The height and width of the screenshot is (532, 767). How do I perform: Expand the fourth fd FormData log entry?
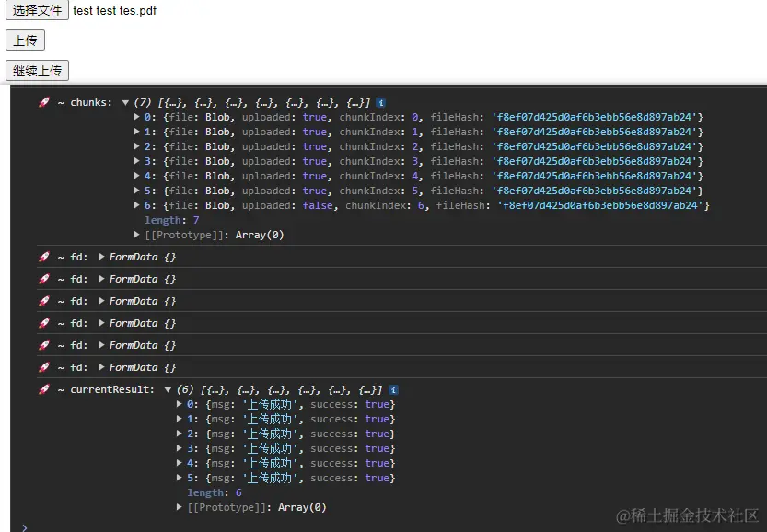[101, 323]
